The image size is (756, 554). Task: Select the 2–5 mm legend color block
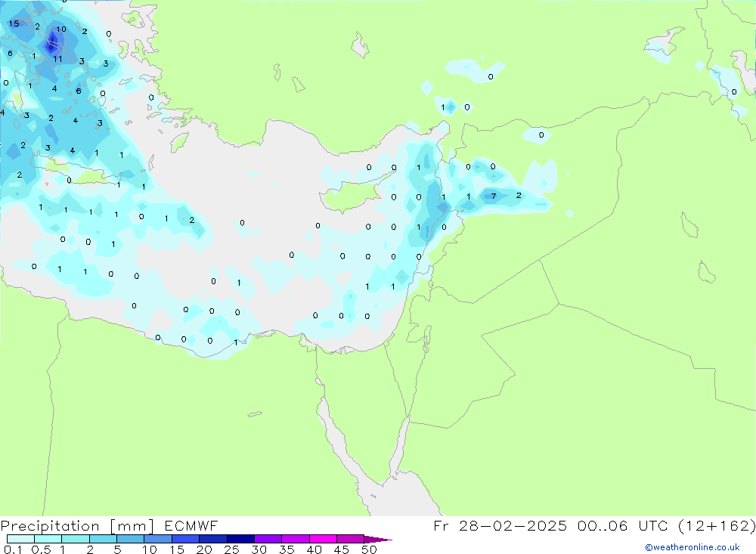[103, 539]
